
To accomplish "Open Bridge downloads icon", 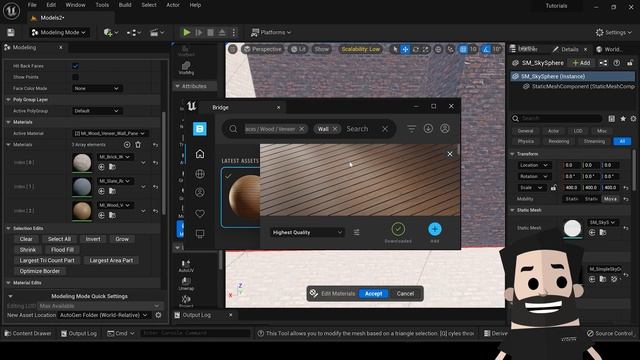I will pyautogui.click(x=428, y=129).
